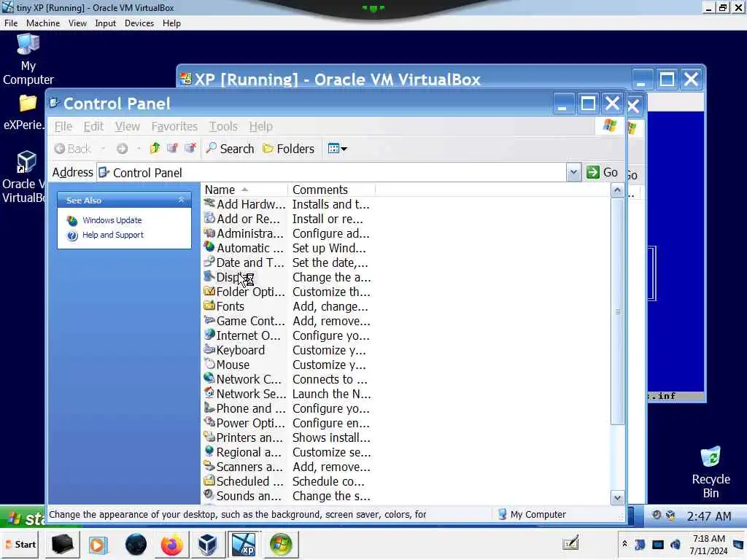Select the My Computer desktop icon
The image size is (747, 560).
pos(28,60)
